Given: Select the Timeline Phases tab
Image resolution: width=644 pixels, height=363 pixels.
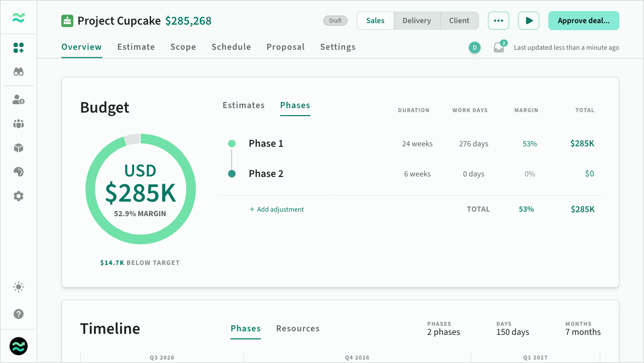Looking at the screenshot, I should 246,328.
